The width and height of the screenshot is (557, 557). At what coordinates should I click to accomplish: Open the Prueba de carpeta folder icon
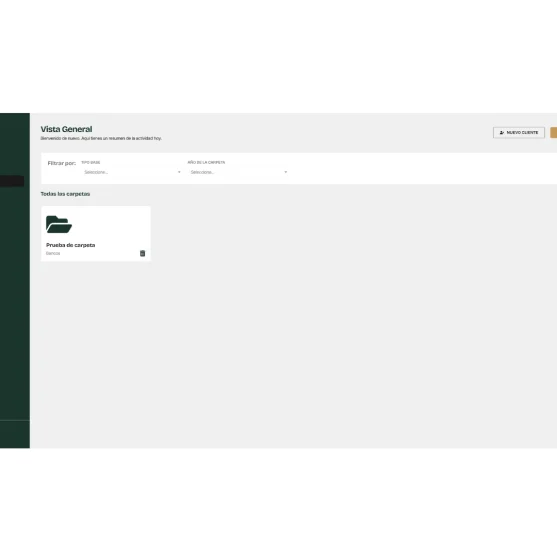tap(59, 224)
